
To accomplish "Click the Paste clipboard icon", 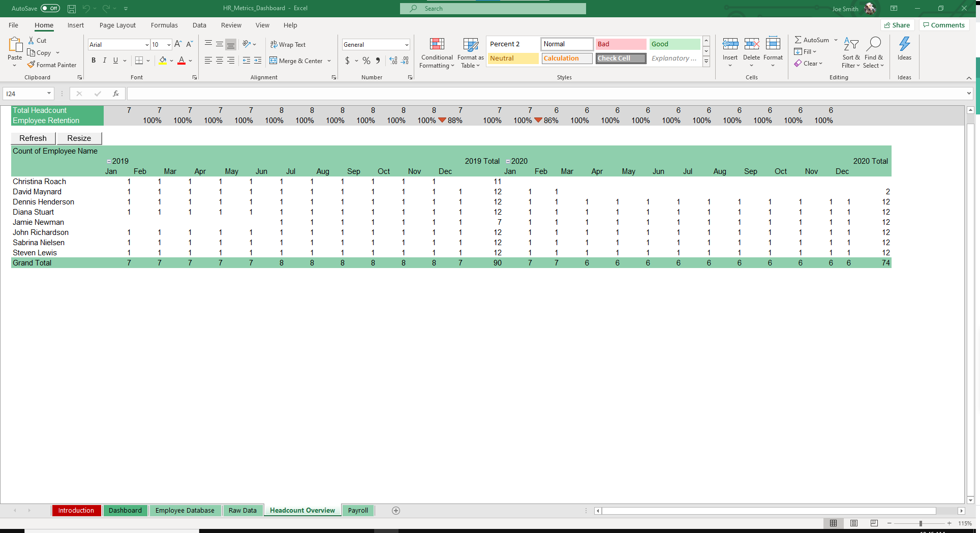I will [15, 45].
